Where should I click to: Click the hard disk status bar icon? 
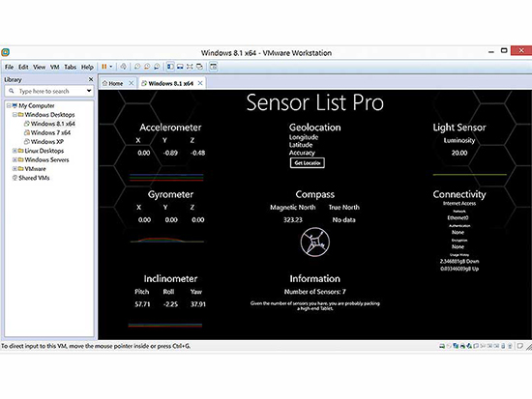[x=442, y=346]
